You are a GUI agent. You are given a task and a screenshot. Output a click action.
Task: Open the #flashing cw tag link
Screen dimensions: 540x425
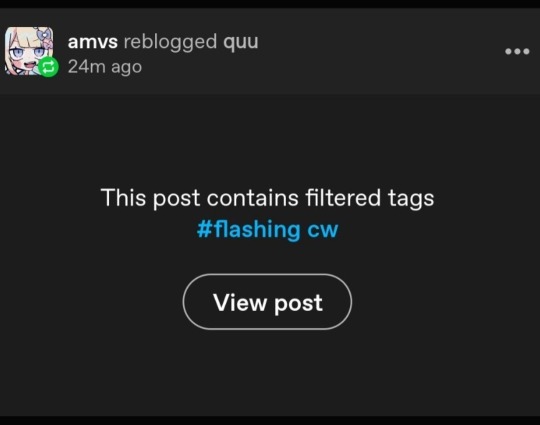pyautogui.click(x=268, y=229)
